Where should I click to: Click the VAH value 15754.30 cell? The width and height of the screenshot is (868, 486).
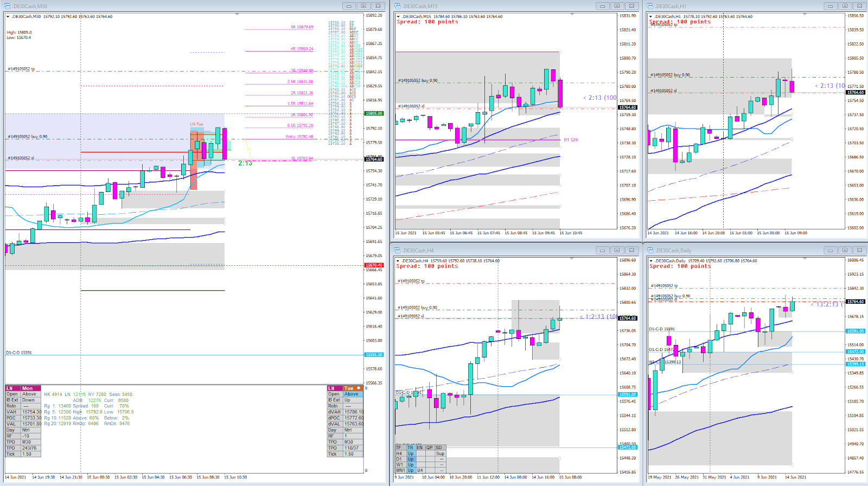[x=31, y=412]
